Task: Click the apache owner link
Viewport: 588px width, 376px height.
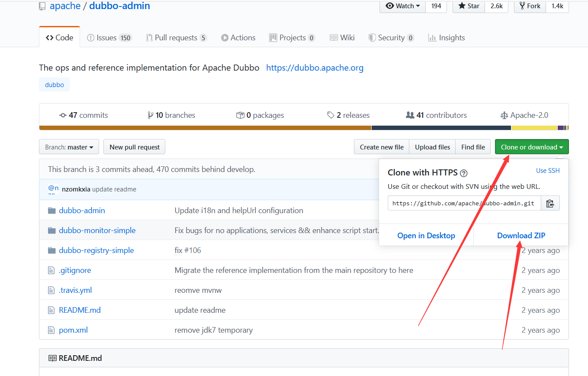Action: [65, 6]
